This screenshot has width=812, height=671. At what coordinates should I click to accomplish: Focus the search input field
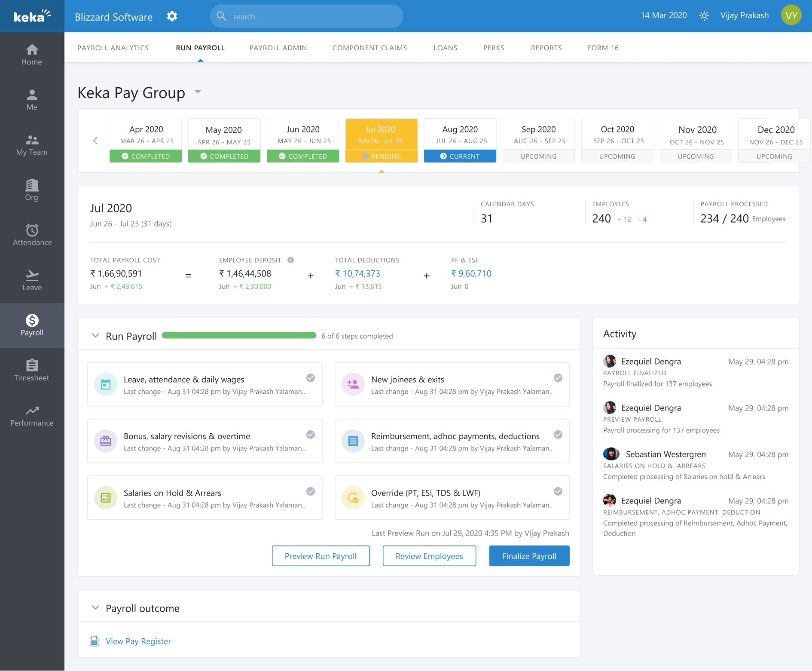pos(307,16)
